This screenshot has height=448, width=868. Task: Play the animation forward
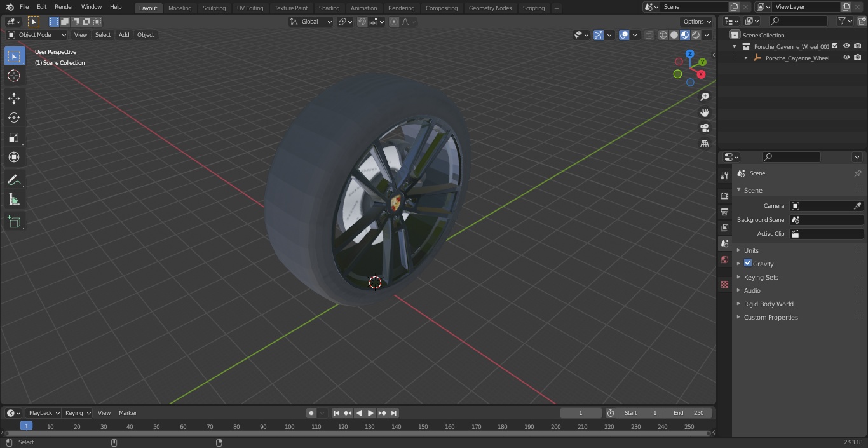370,413
